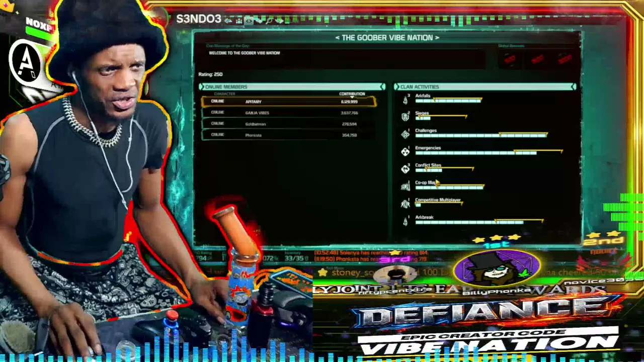Image resolution: width=644 pixels, height=362 pixels.
Task: Click the magnifier icon beside S3NDO3
Action: tap(269, 20)
